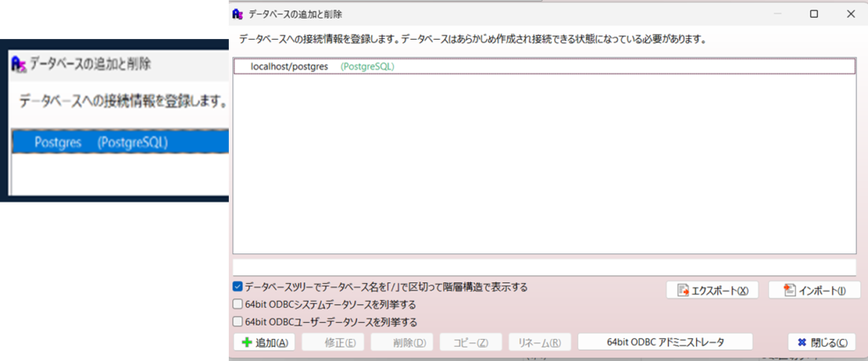Click the 修正(E) modify button
This screenshot has width=868, height=361.
[x=334, y=342]
